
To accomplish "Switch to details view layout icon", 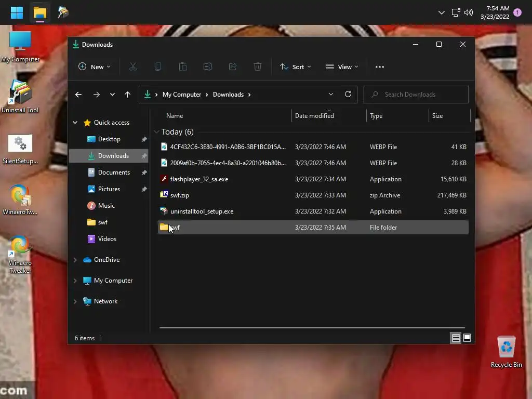I will pos(456,338).
